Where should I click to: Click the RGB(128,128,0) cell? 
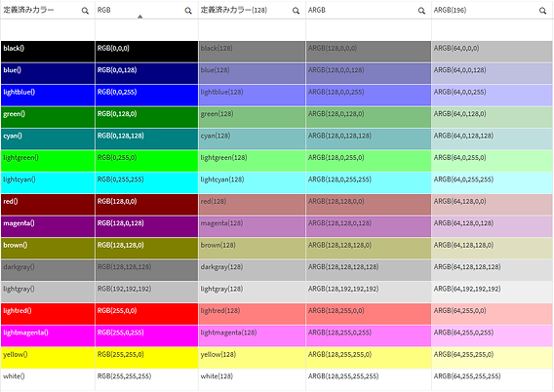point(146,249)
